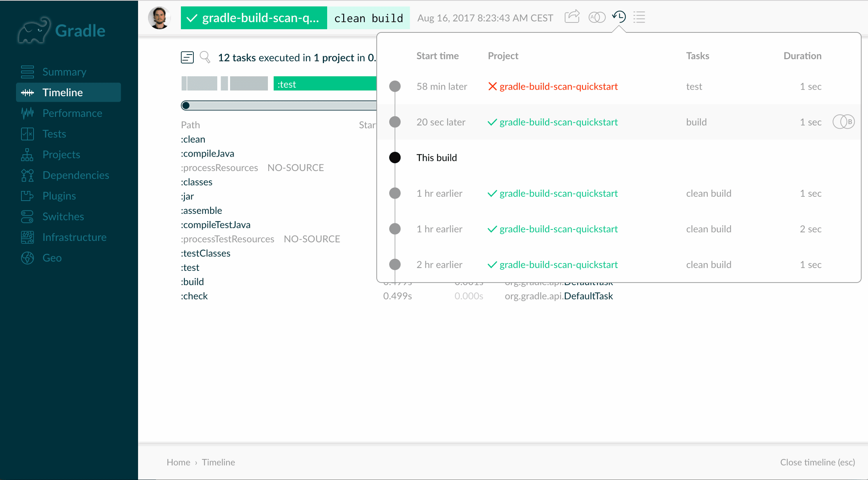868x480 pixels.
Task: Open the Summary section
Action: pyautogui.click(x=64, y=72)
